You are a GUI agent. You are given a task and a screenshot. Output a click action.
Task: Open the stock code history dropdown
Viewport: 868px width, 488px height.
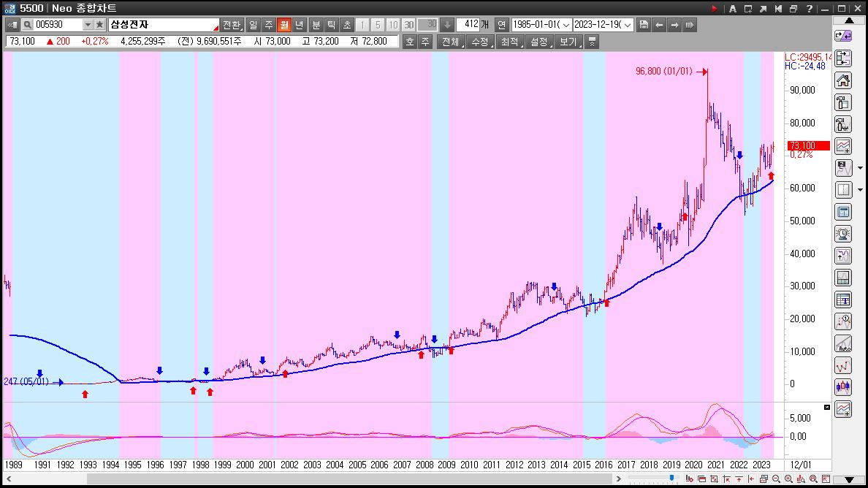click(88, 25)
